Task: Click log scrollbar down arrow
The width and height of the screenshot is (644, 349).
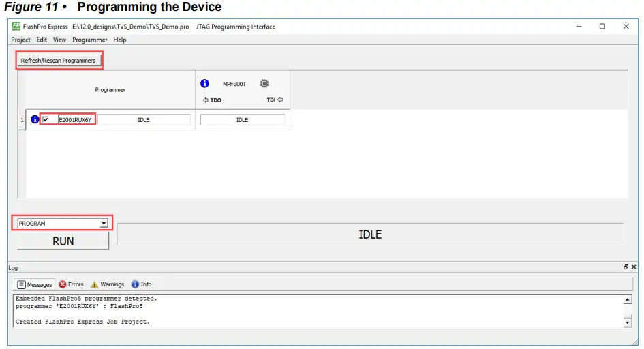Action: click(x=627, y=322)
